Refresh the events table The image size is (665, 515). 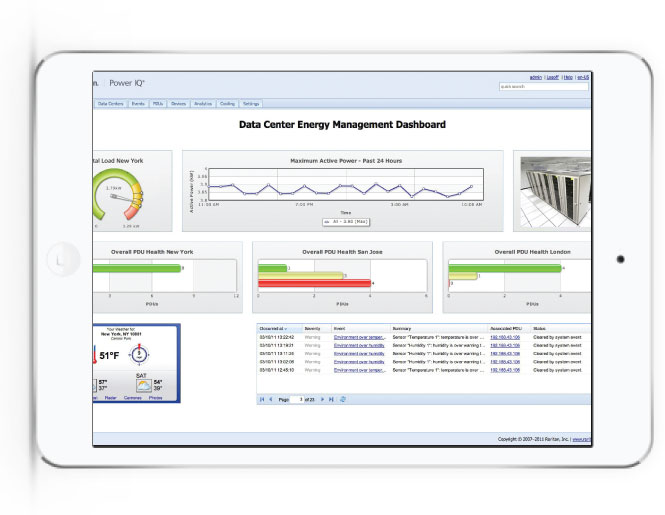click(x=343, y=399)
